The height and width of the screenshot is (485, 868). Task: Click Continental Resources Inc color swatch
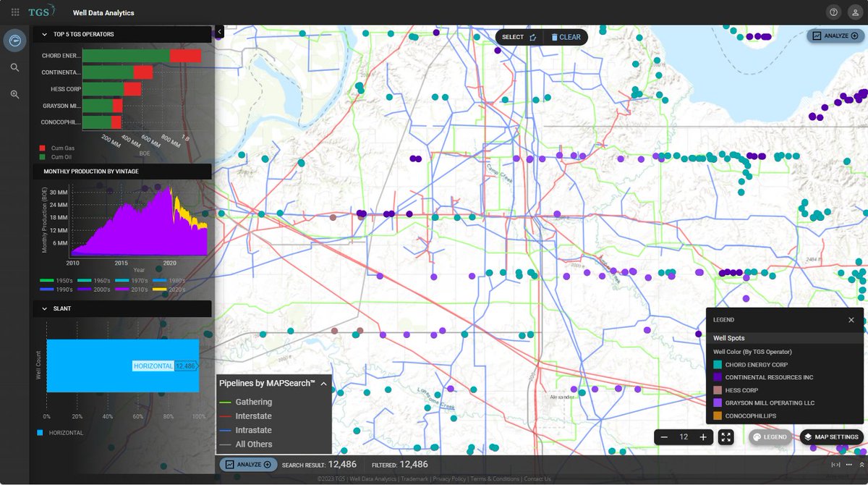718,377
